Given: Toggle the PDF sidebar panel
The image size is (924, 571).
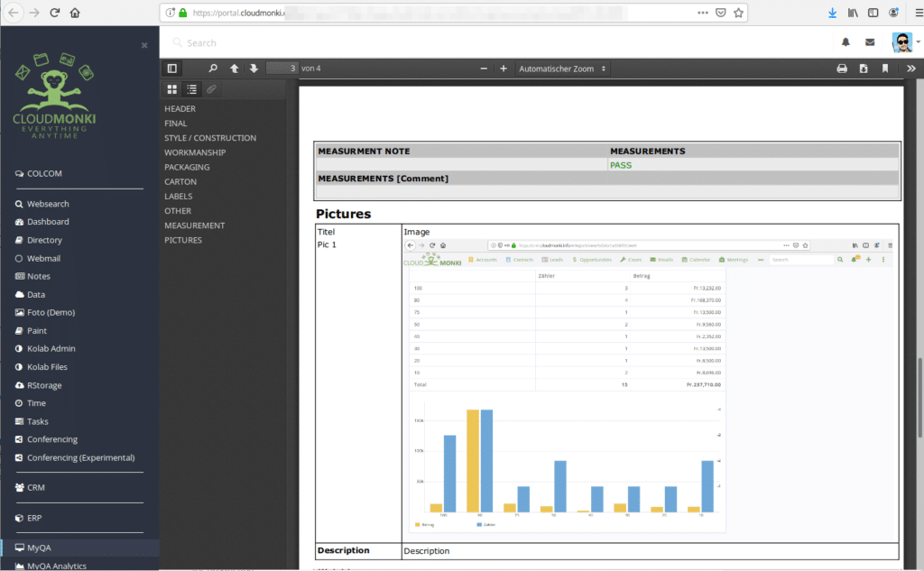Looking at the screenshot, I should pyautogui.click(x=172, y=69).
